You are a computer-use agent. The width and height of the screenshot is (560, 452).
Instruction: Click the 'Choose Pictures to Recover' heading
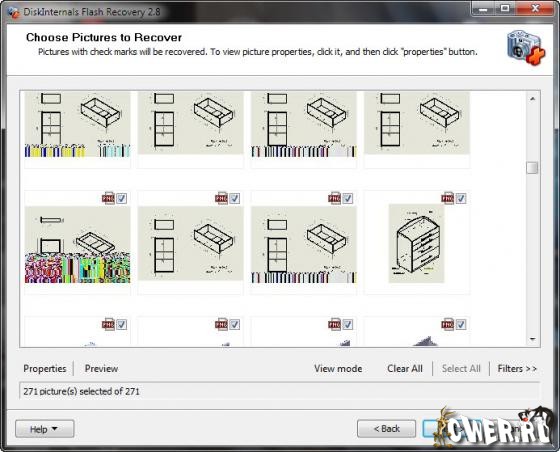104,37
